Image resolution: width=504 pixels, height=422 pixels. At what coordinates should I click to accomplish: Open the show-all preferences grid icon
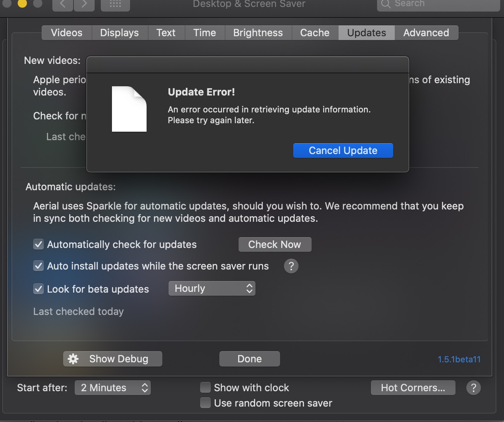[x=115, y=4]
